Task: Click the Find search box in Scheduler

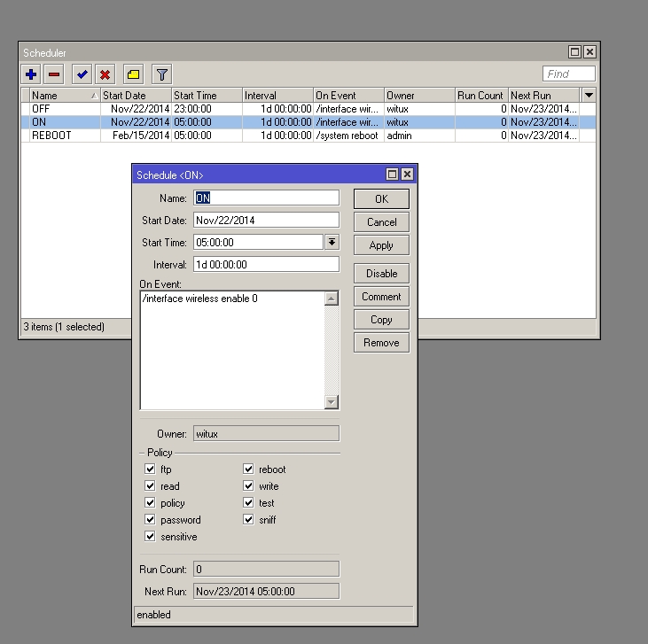Action: tap(569, 74)
